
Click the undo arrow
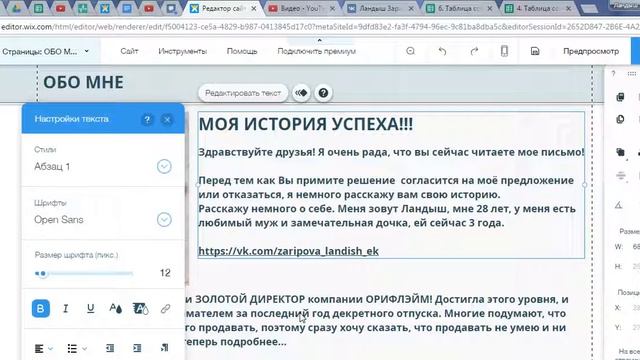coord(442,51)
